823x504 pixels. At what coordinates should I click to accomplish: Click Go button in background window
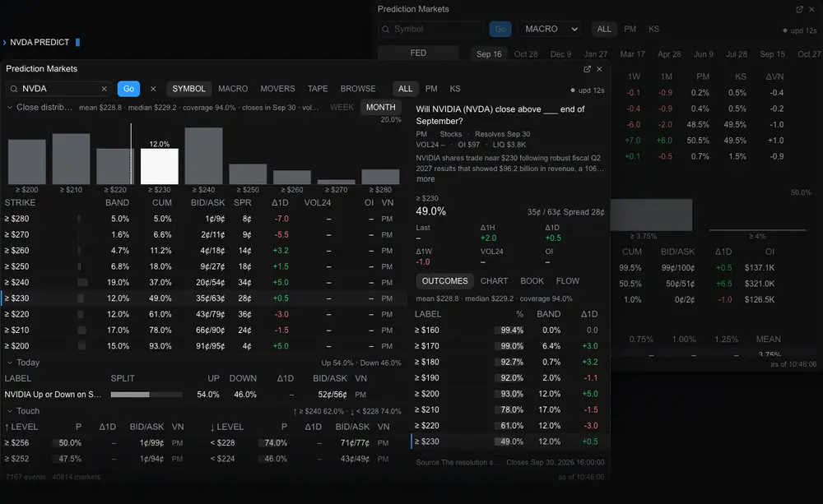[500, 29]
